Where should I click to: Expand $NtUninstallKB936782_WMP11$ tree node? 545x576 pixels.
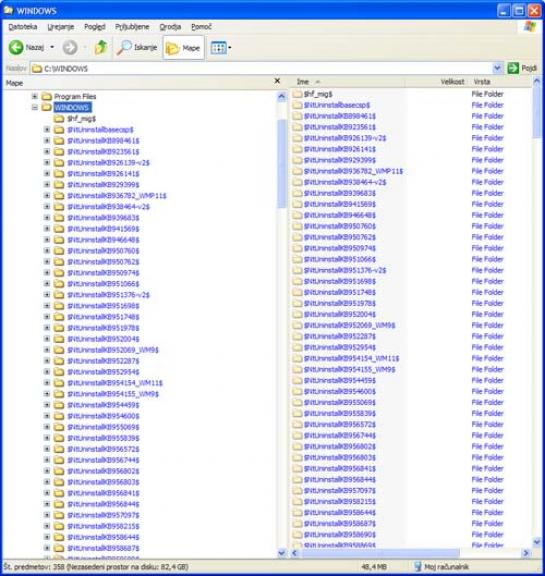[x=47, y=195]
